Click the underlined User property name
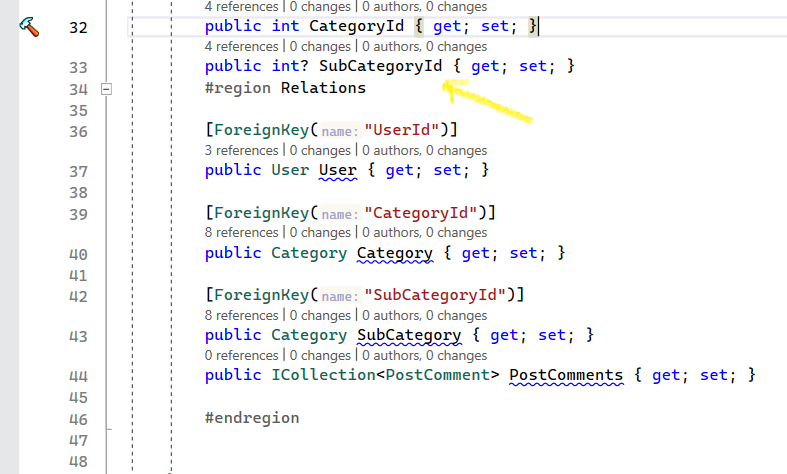The image size is (787, 474). 337,170
